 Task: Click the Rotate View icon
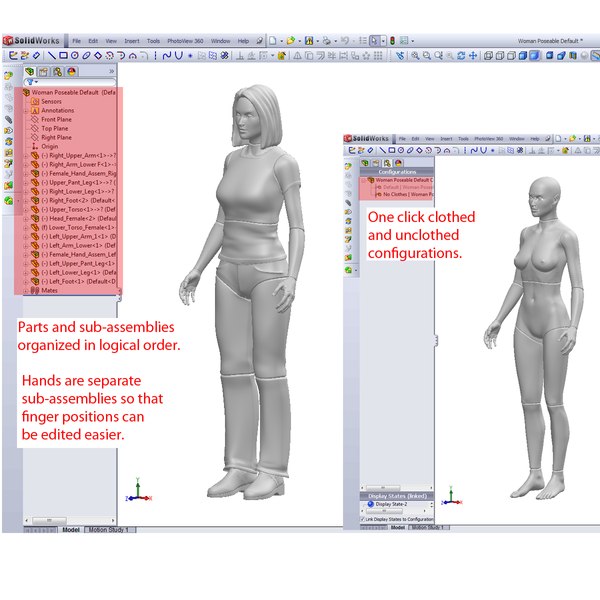[x=461, y=56]
